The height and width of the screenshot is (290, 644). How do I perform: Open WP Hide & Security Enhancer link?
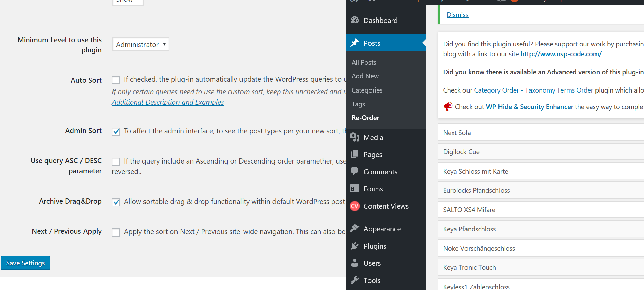(x=529, y=107)
